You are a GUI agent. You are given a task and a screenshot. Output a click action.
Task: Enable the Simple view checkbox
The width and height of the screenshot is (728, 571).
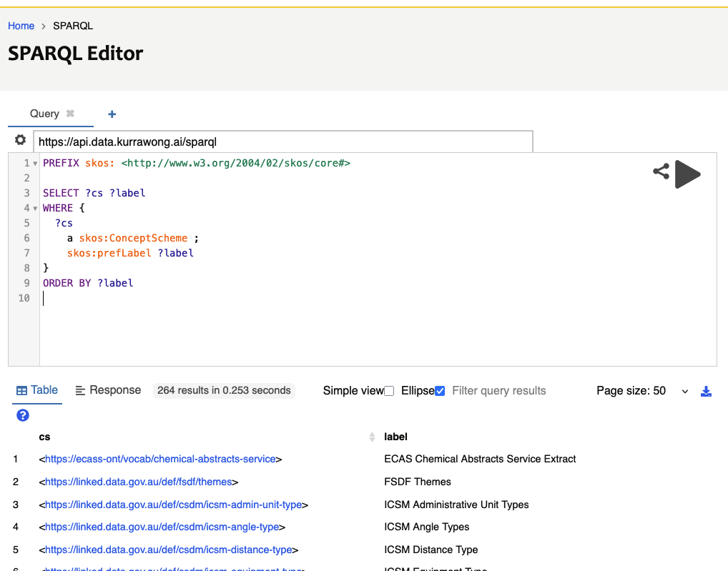pyautogui.click(x=389, y=391)
